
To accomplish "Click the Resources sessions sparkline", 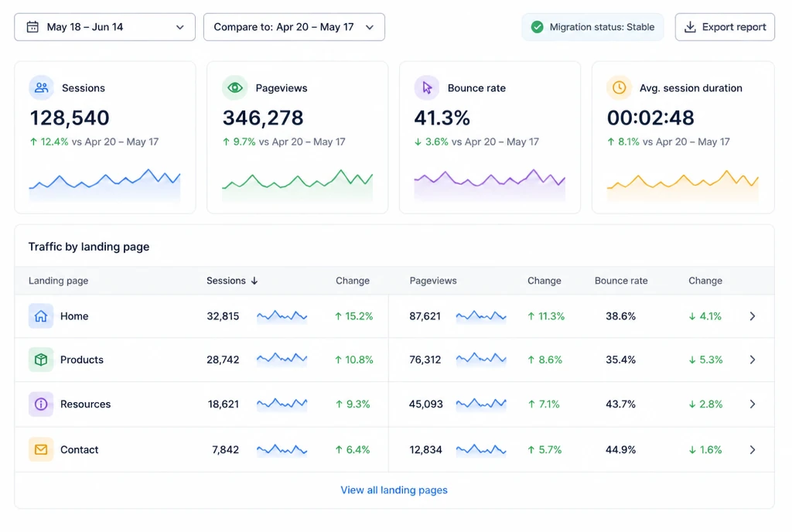I will tap(282, 404).
